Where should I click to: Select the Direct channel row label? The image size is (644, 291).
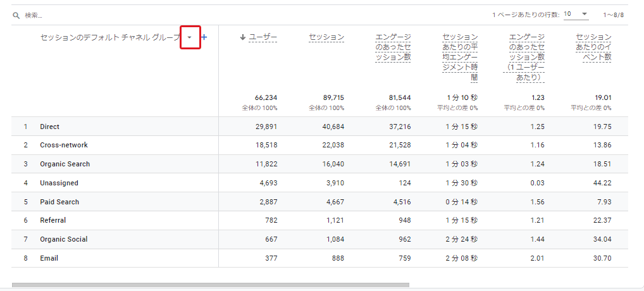50,127
